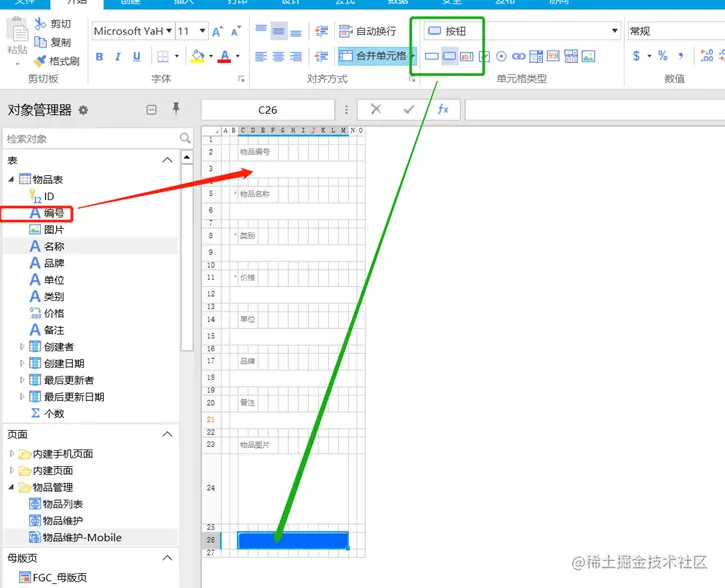Click the Paste (粘贴) clipboard icon
Viewport: 725px width, 588px height.
(x=18, y=30)
